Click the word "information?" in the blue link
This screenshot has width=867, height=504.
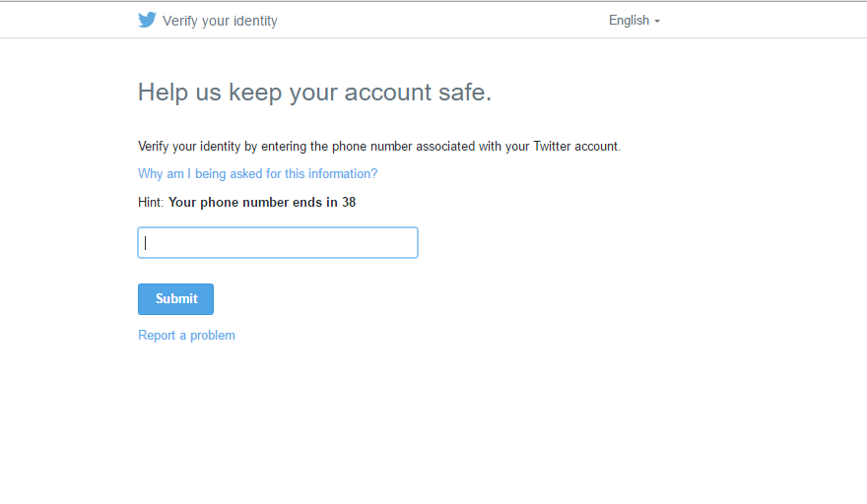click(343, 173)
